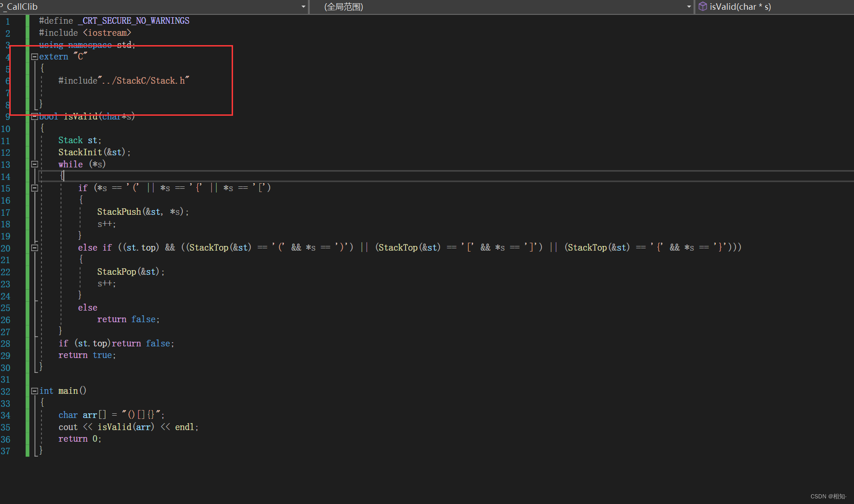This screenshot has height=504, width=854.
Task: Collapse the int main() function block
Action: pyautogui.click(x=34, y=391)
